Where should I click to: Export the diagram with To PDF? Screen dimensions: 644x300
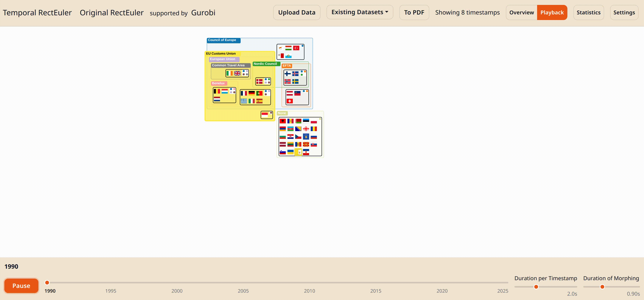coord(414,12)
